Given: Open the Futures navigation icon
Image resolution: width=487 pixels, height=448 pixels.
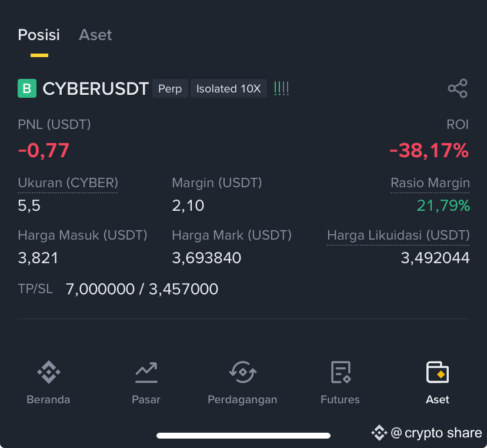Looking at the screenshot, I should pos(341,372).
